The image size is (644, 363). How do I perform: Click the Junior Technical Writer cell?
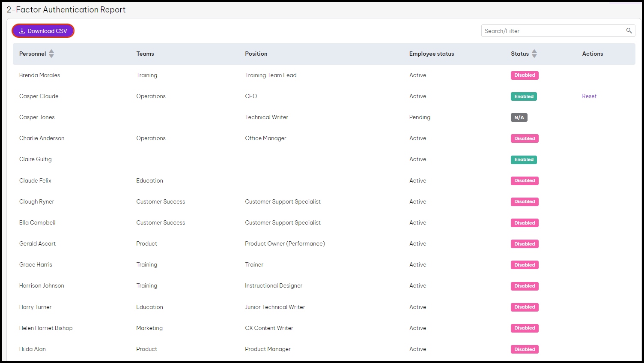(x=275, y=307)
